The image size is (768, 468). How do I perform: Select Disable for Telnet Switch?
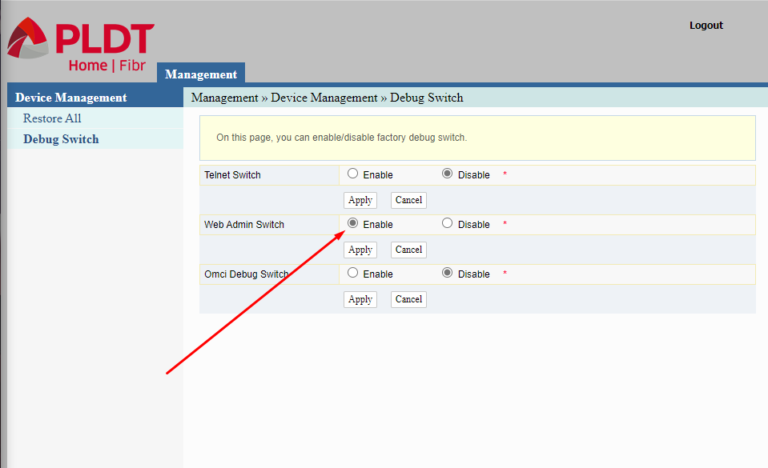pyautogui.click(x=447, y=174)
